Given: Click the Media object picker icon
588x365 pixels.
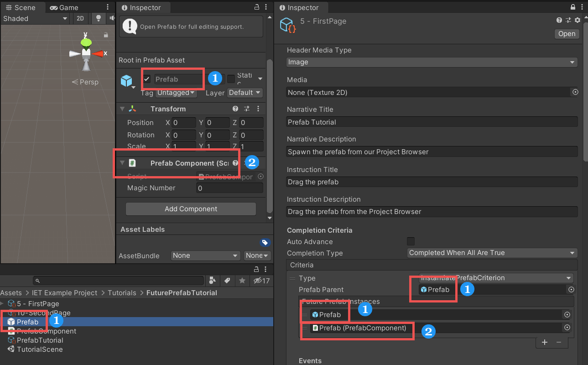Looking at the screenshot, I should [x=575, y=92].
